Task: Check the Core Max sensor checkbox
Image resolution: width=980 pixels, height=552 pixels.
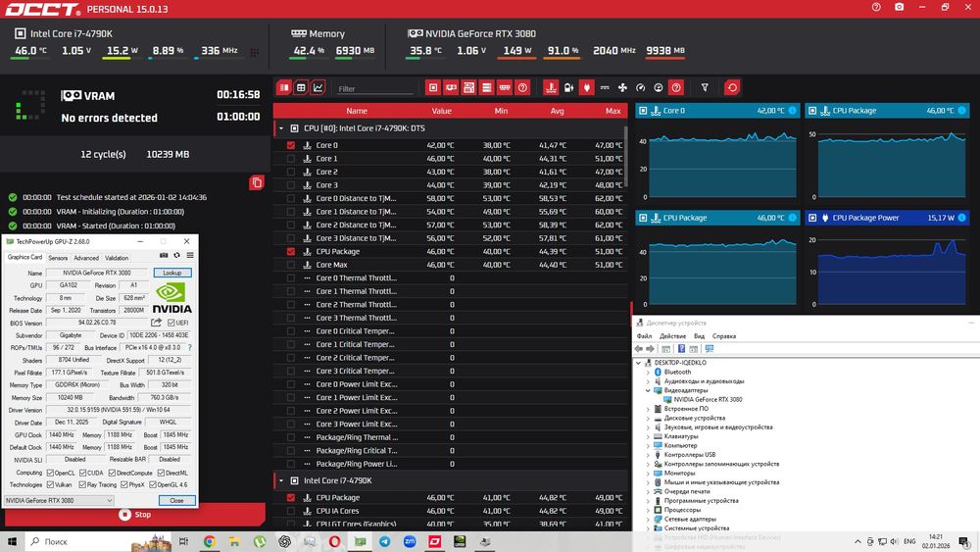Action: pos(291,265)
